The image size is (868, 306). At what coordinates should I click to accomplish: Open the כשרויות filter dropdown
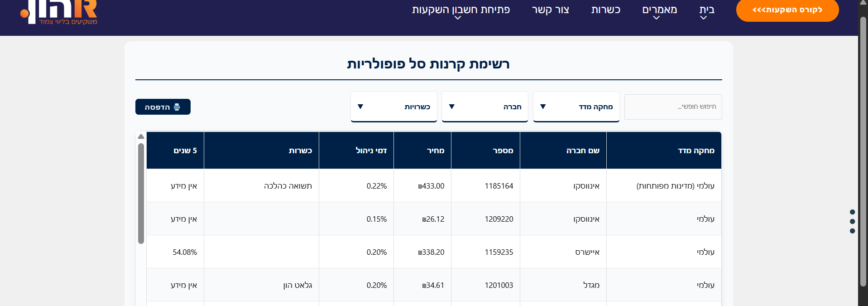393,107
